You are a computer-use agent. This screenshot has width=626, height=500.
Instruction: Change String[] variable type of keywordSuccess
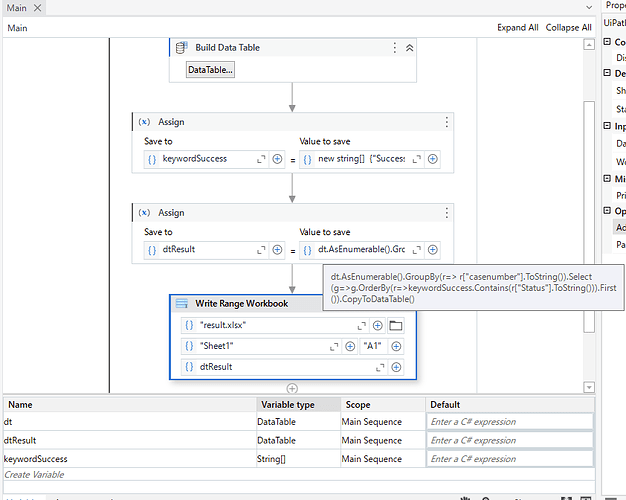pos(298,459)
